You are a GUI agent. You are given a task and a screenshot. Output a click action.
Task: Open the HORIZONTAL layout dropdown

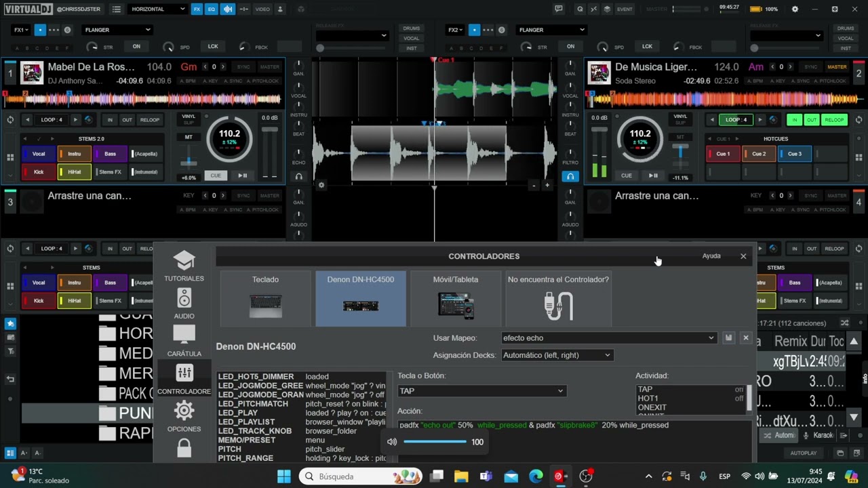tap(158, 9)
